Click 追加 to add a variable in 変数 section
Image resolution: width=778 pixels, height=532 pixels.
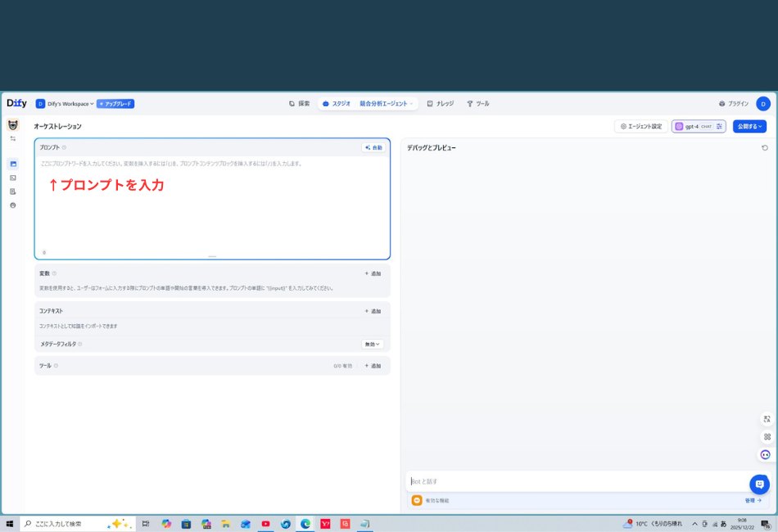pos(373,273)
